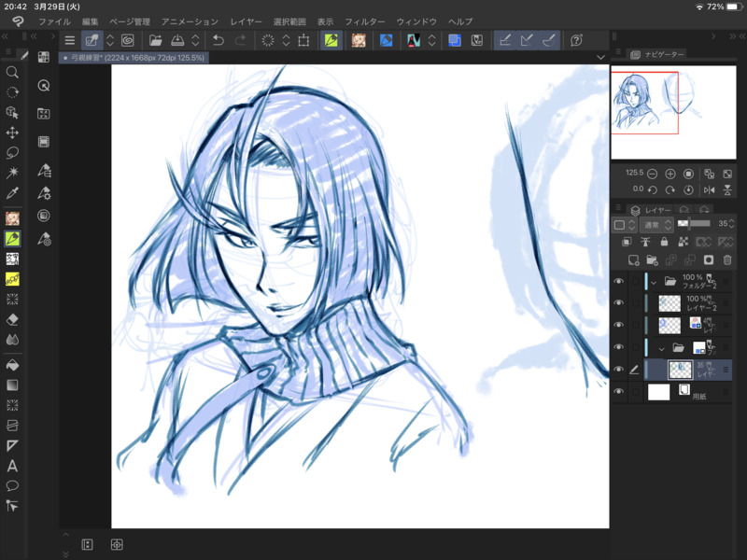Open arrows next to Clear icon

pyautogui.click(x=286, y=40)
